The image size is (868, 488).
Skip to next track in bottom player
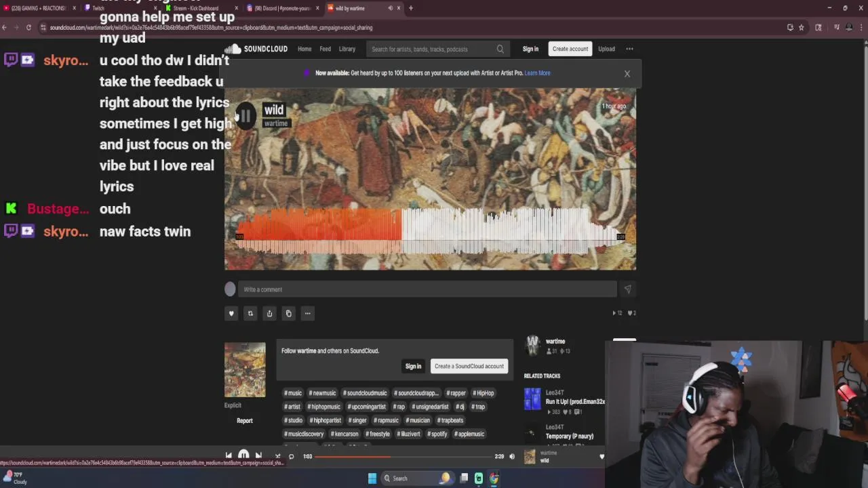tap(258, 456)
